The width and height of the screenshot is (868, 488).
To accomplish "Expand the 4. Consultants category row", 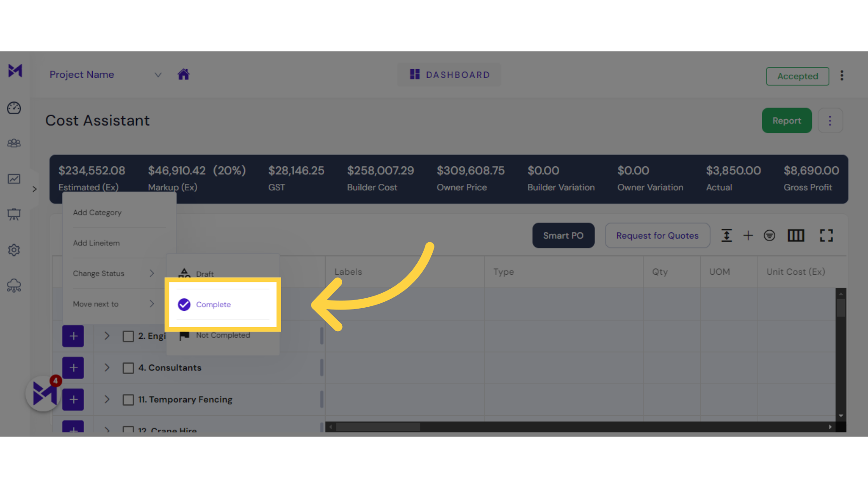I will [x=106, y=368].
